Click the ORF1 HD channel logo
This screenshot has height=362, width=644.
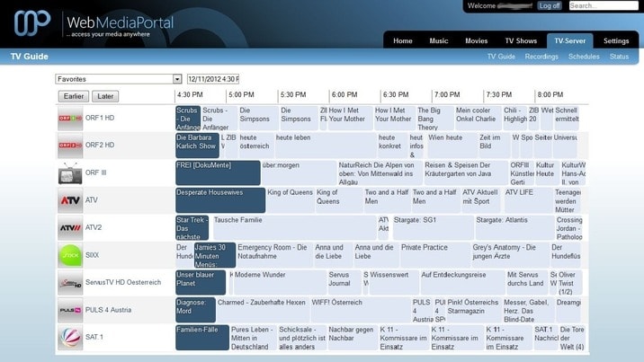tap(70, 119)
